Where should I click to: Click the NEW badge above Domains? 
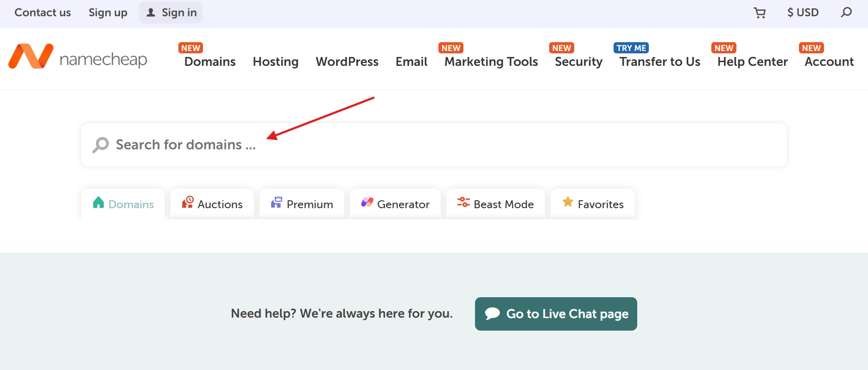(191, 48)
